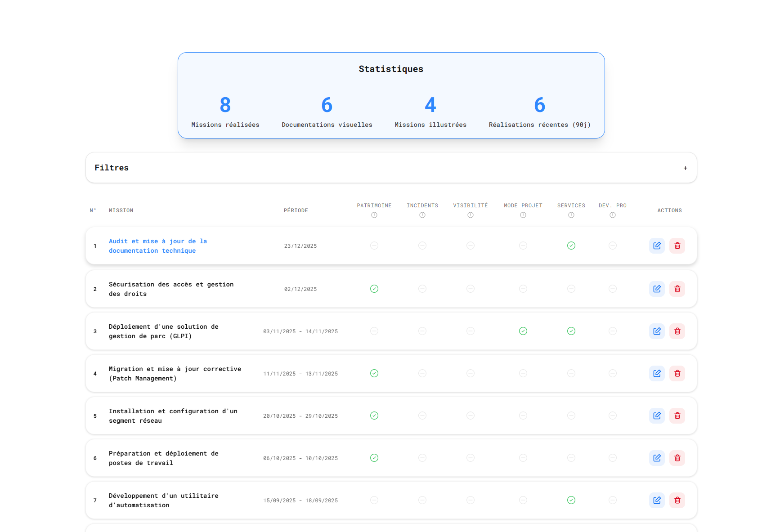Toggle Mode Projet check for GLPI mission
This screenshot has height=532, width=780.
523,331
